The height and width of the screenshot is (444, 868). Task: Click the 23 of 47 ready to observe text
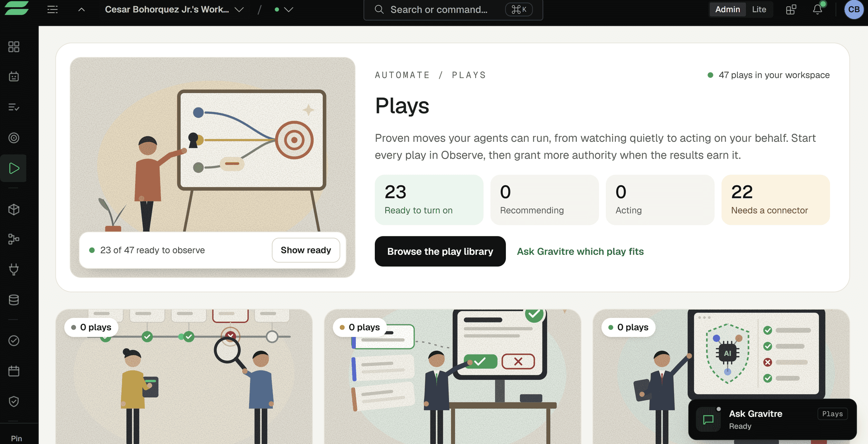(x=152, y=250)
